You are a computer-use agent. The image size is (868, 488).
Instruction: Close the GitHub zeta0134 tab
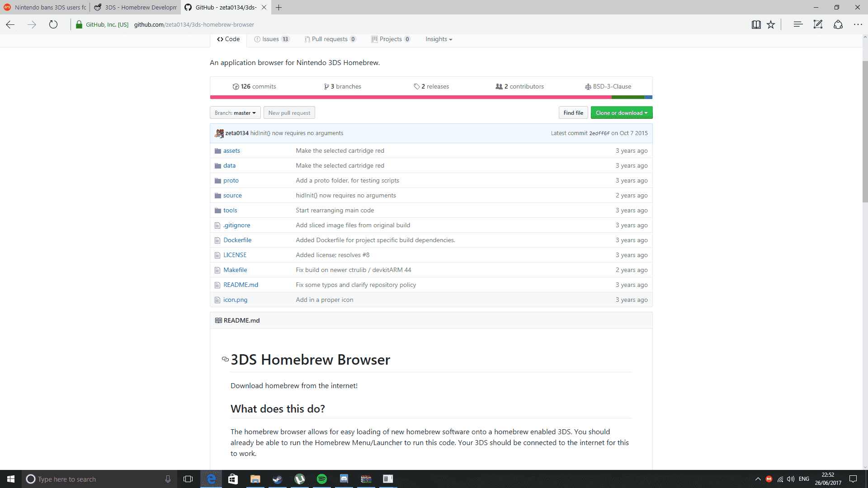pyautogui.click(x=264, y=7)
